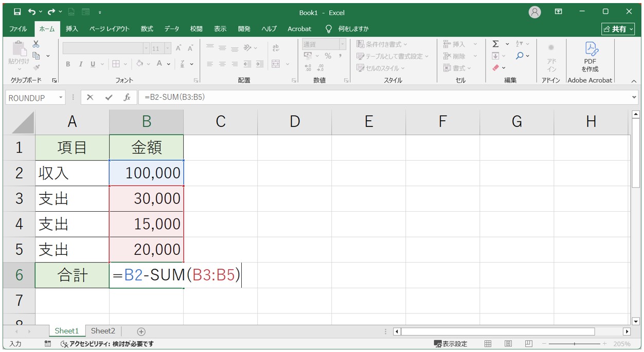Decrease the font size with the smaller A

(190, 48)
